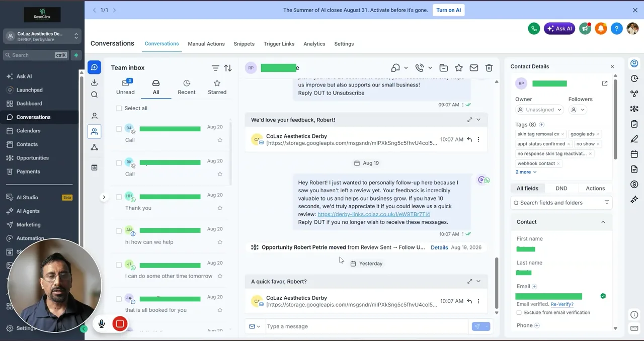Select the 'hi how can we help' conversation checkbox

[119, 231]
